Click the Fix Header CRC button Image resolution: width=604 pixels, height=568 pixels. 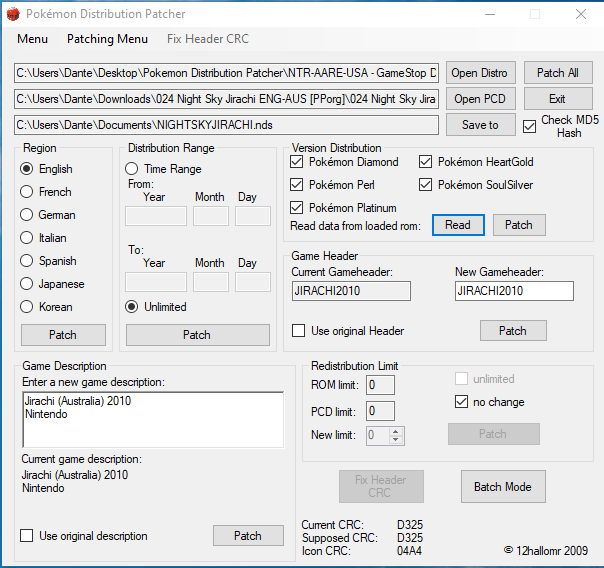[x=381, y=486]
